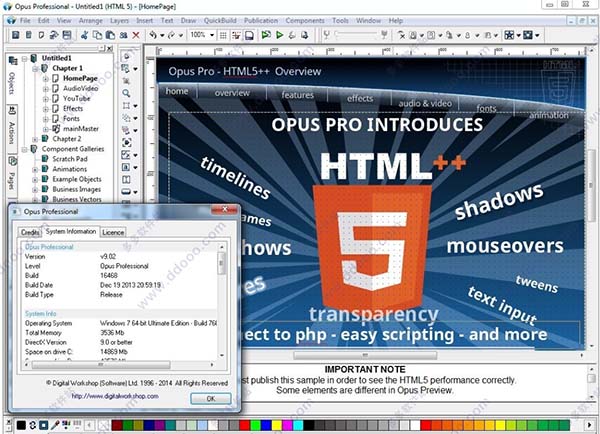Pick the yellow swatch in the color palette
The image size is (600, 434).
(x=277, y=425)
